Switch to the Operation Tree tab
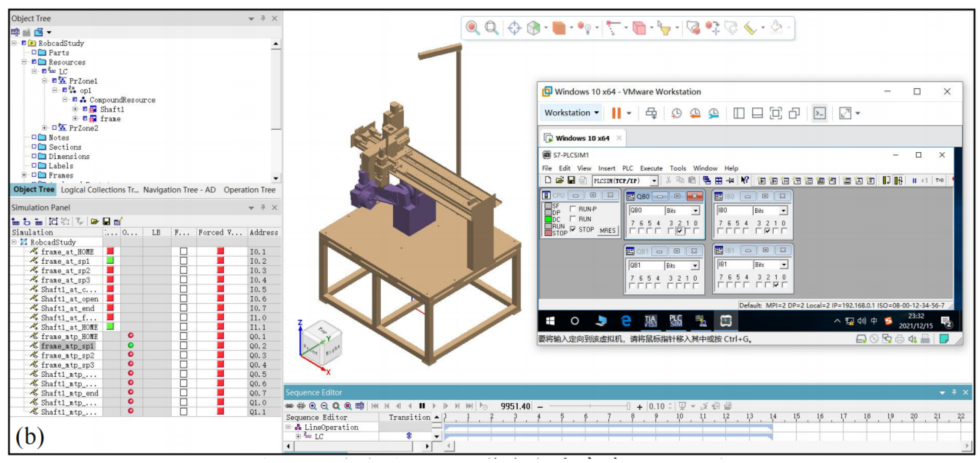Image resolution: width=980 pixels, height=463 pixels. click(249, 190)
